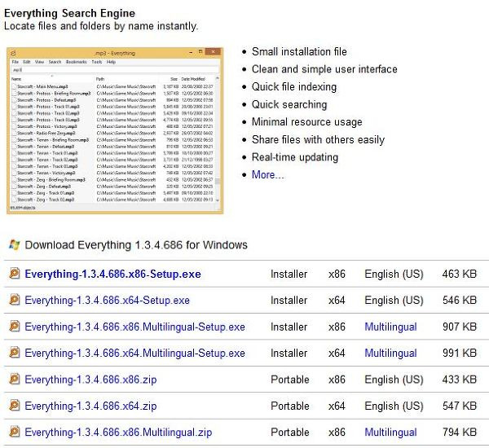The height and width of the screenshot is (448, 489).
Task: Click the 547 KB size value
Action: [460, 406]
